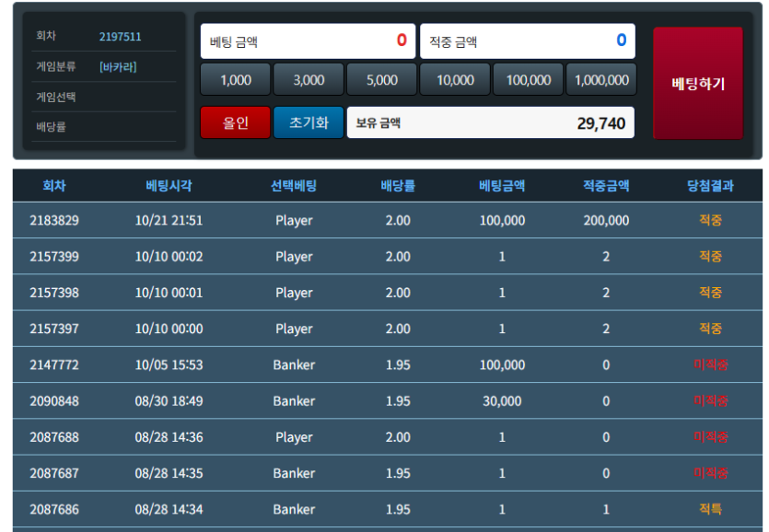Click round number 2147772
This screenshot has width=769, height=532.
coord(54,364)
